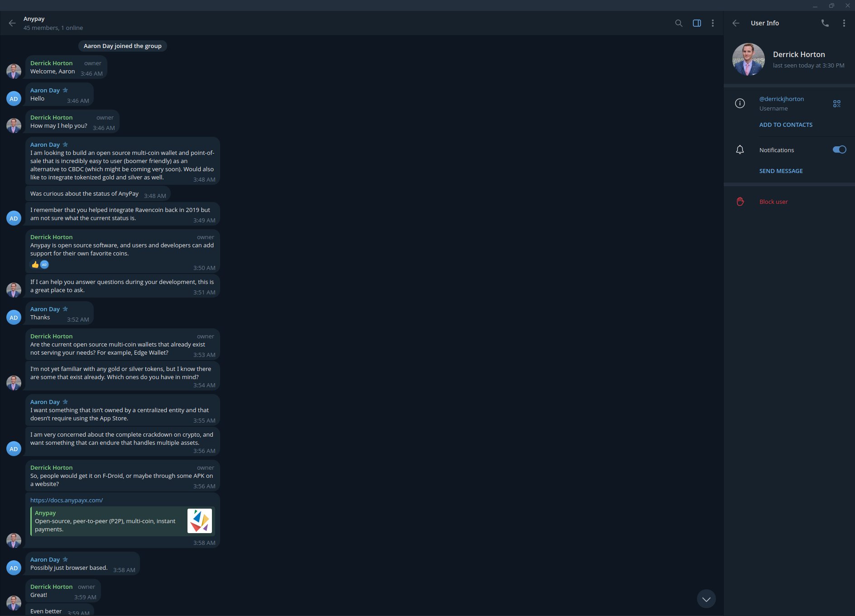855x616 pixels.
Task: Open Derrick Horton's large profile photo
Action: (748, 59)
